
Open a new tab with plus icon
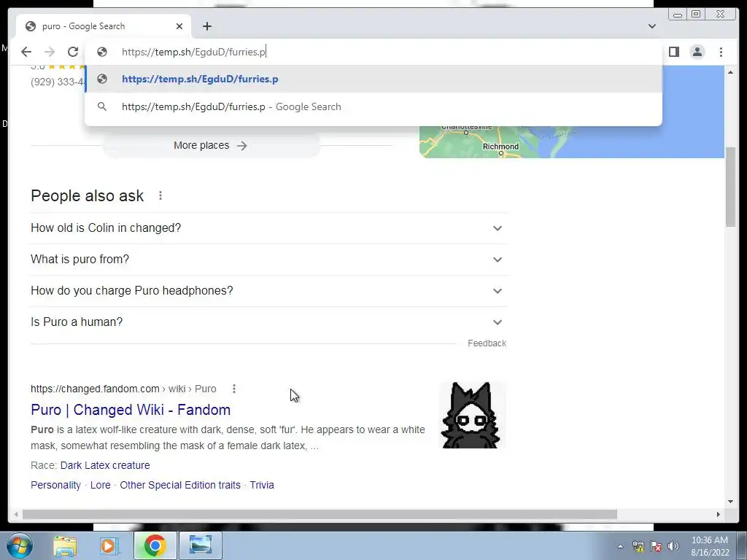(206, 26)
